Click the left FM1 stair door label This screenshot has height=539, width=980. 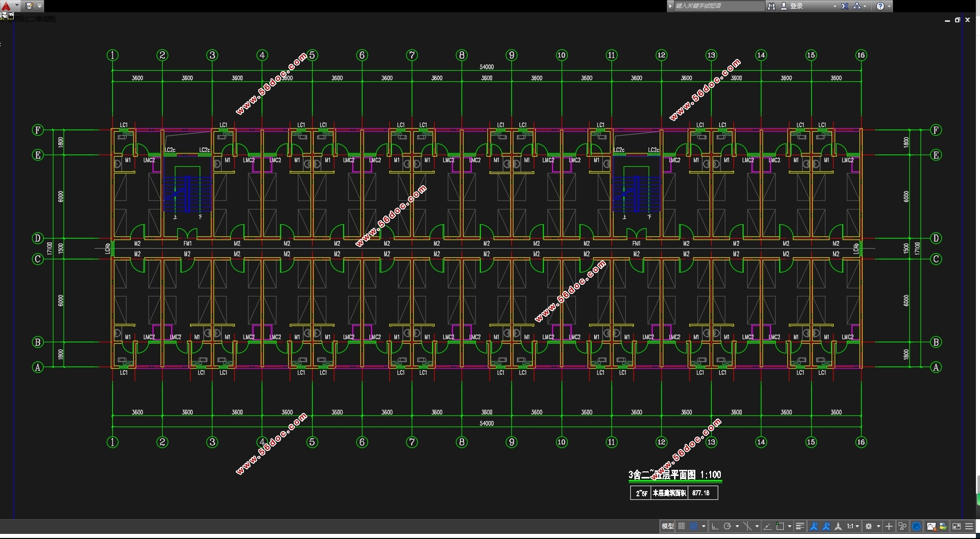pyautogui.click(x=188, y=244)
